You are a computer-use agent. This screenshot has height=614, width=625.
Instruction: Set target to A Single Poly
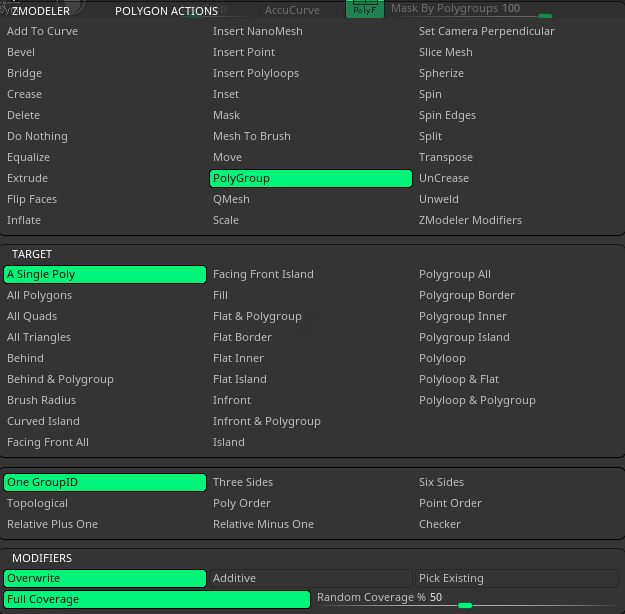[105, 274]
